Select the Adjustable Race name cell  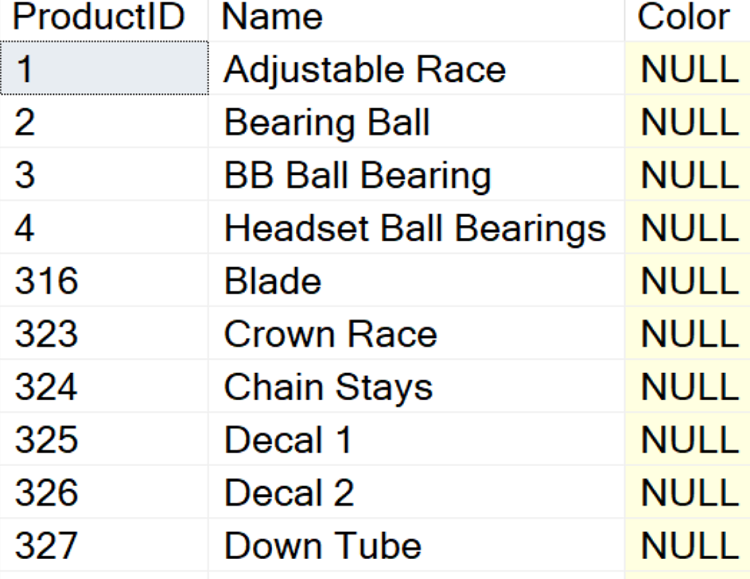point(417,68)
